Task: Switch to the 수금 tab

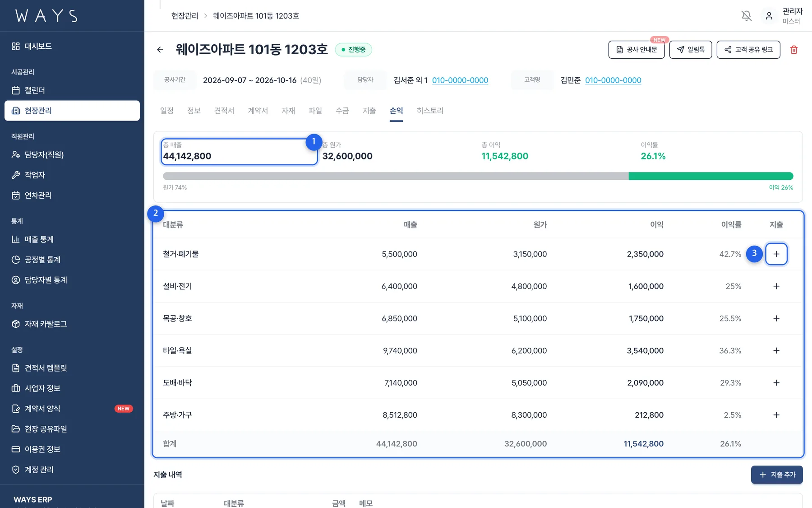Action: coord(342,111)
